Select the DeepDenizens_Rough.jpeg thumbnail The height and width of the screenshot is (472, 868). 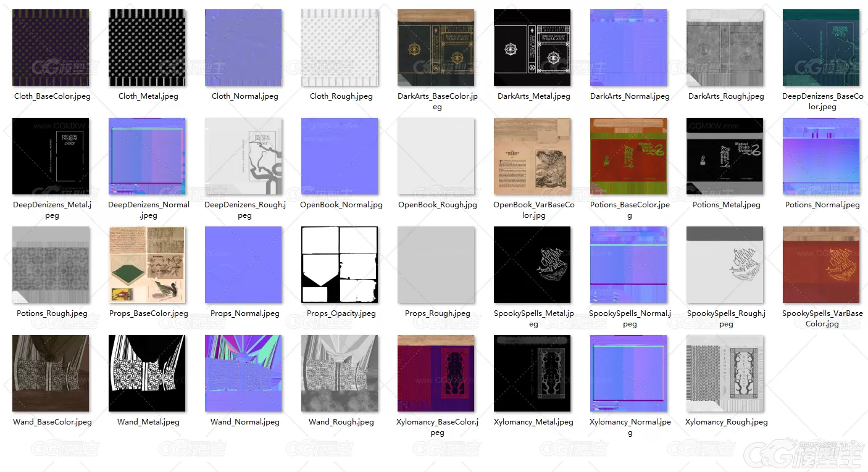coord(243,156)
